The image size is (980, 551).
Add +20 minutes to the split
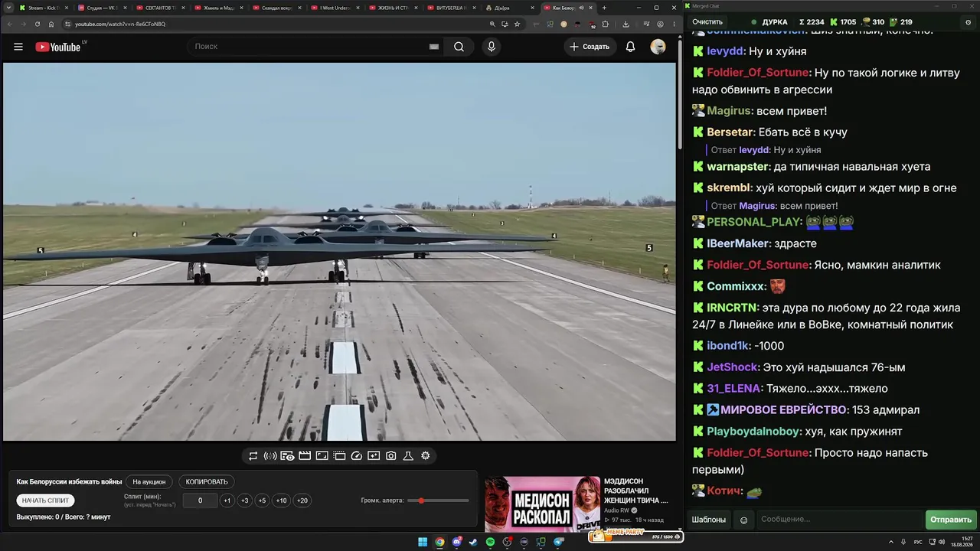coord(302,500)
